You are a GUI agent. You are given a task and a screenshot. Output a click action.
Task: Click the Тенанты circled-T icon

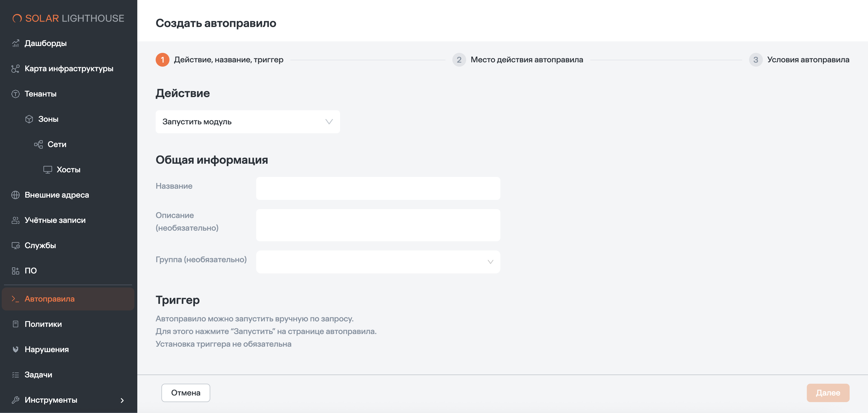pos(16,94)
